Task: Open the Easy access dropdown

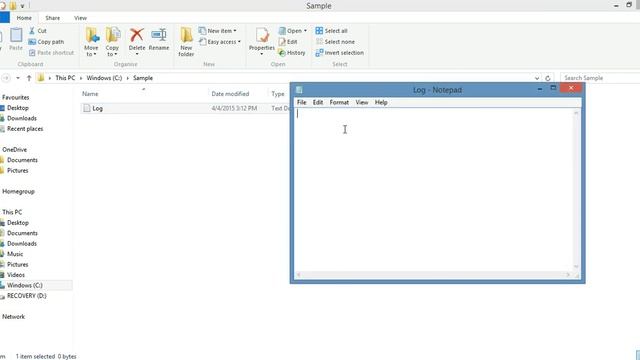Action: point(220,42)
